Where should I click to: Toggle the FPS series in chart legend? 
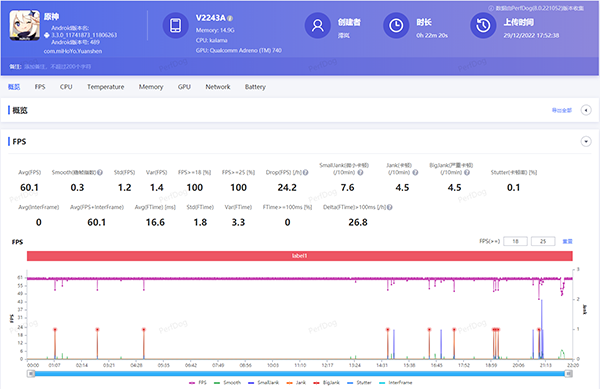click(x=198, y=382)
